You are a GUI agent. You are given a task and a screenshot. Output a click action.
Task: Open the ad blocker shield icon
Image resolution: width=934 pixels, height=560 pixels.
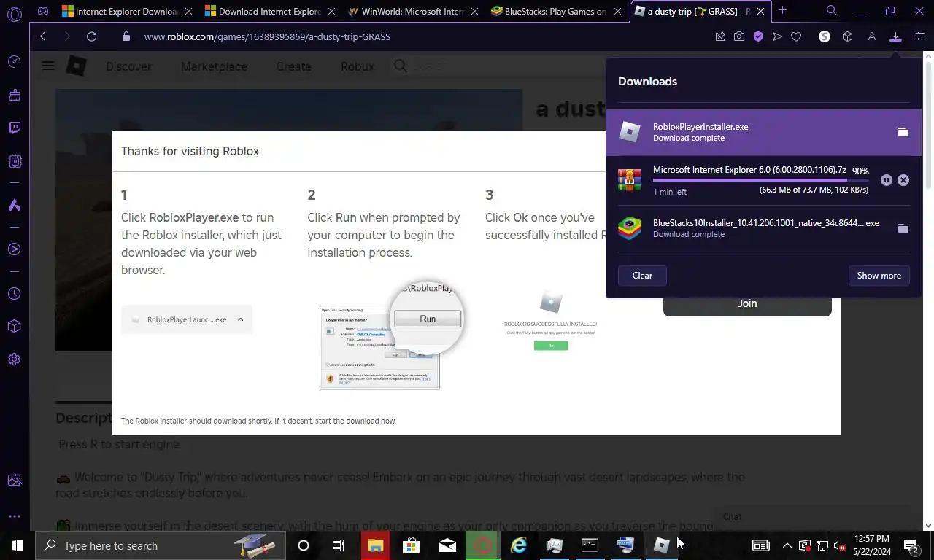(758, 36)
